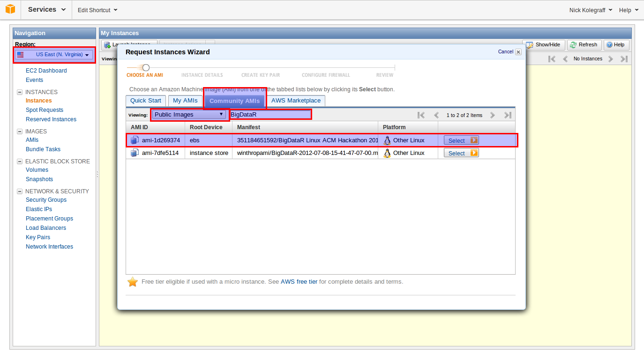This screenshot has height=352, width=644.
Task: Click the Help button in My Instances toolbar
Action: click(616, 45)
